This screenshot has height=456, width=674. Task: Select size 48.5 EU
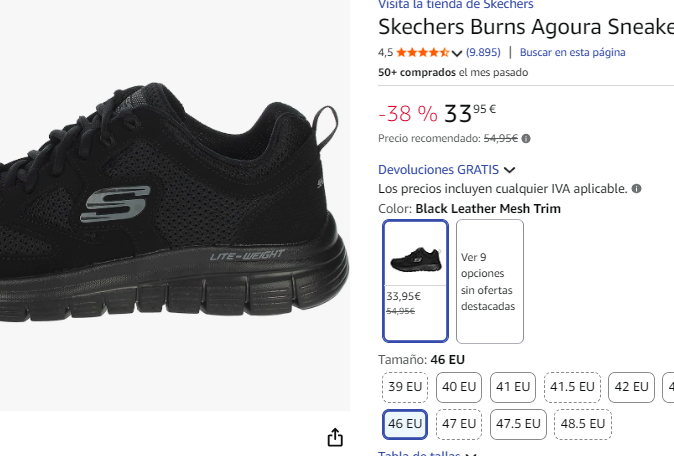(582, 424)
